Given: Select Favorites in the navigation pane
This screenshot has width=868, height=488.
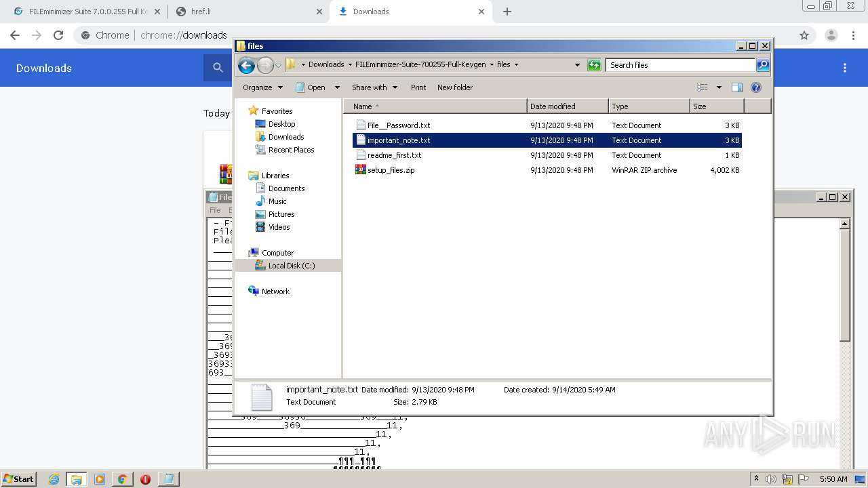Looking at the screenshot, I should pos(271,111).
